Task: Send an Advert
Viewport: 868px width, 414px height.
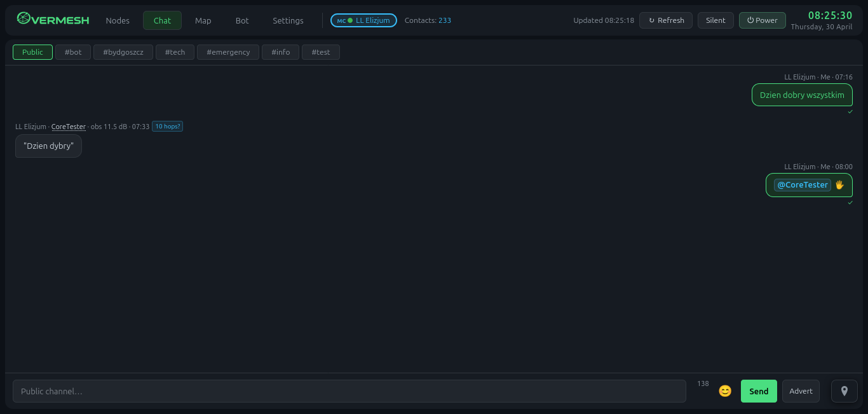Action: 801,391
